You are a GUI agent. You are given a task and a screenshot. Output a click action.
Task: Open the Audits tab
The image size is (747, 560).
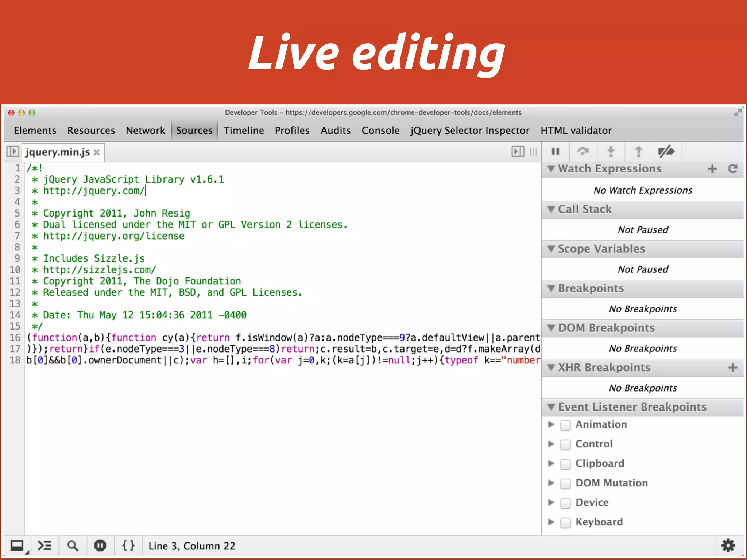click(336, 131)
